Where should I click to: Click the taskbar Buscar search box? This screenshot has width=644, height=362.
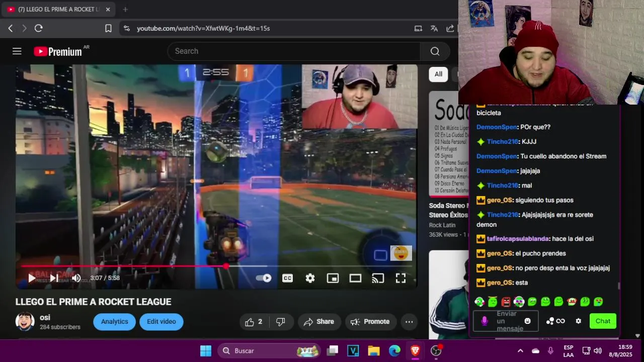click(270, 350)
